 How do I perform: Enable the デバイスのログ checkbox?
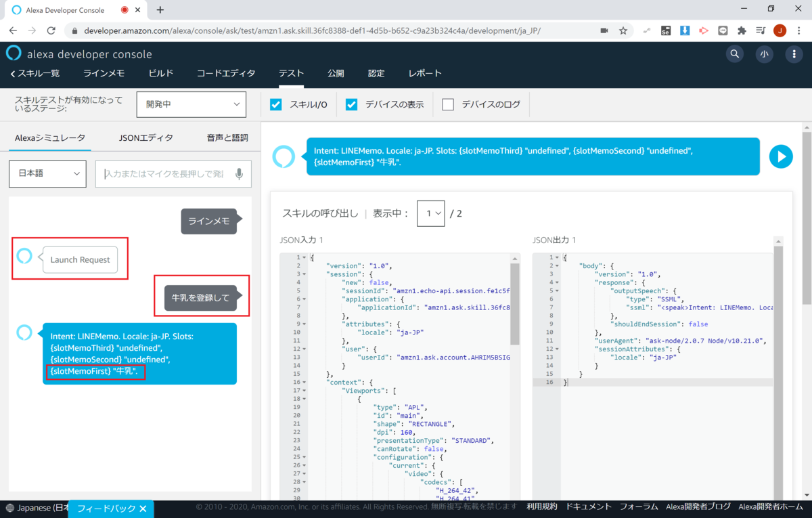point(448,104)
